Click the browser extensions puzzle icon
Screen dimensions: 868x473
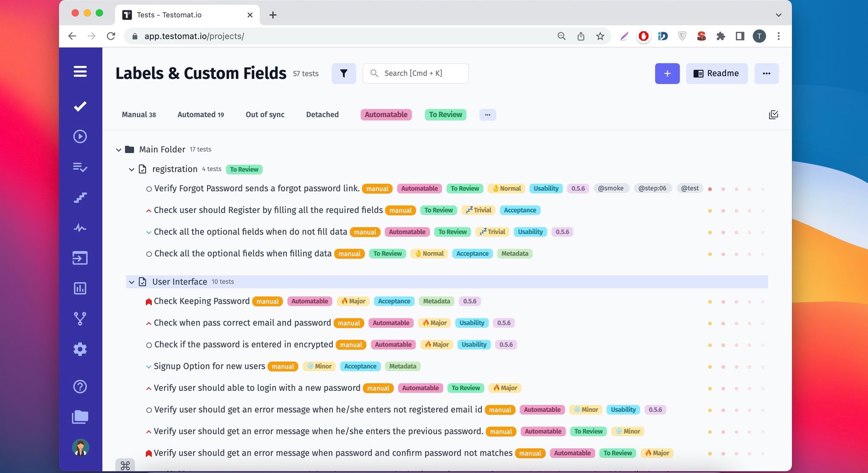tap(721, 36)
